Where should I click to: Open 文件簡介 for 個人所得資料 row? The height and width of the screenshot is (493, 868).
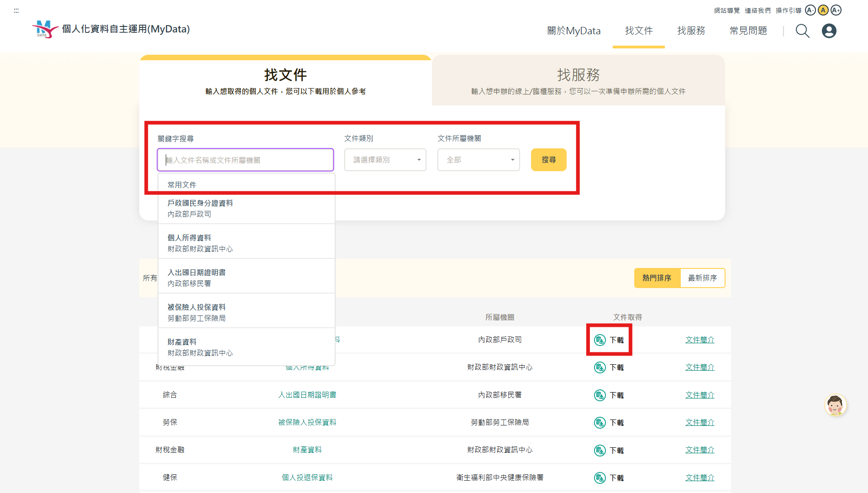(x=700, y=367)
